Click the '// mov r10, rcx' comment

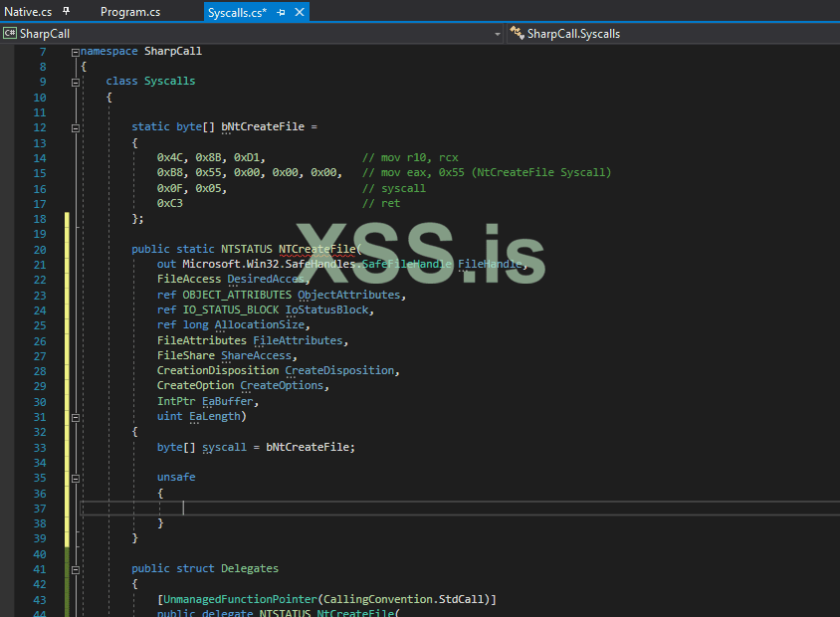pos(410,157)
